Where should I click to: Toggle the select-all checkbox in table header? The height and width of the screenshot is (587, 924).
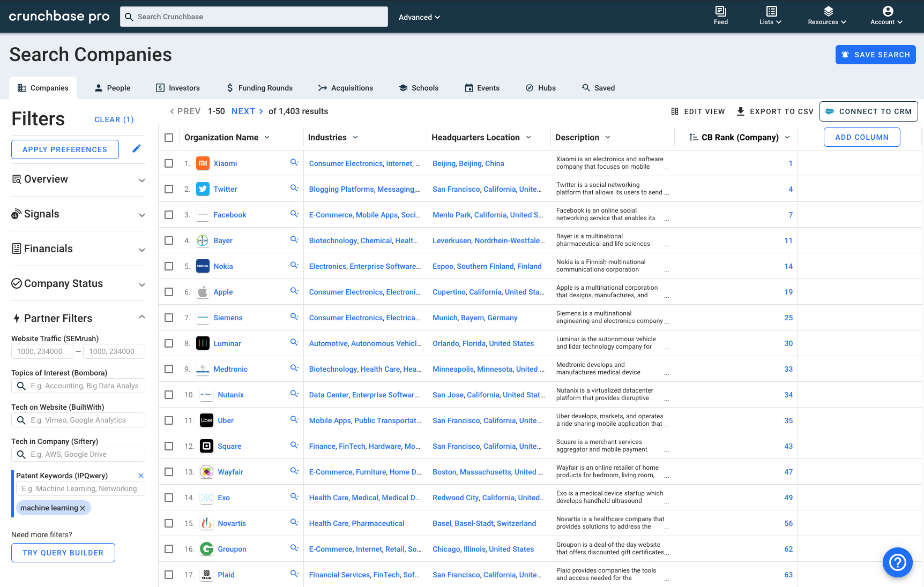169,138
